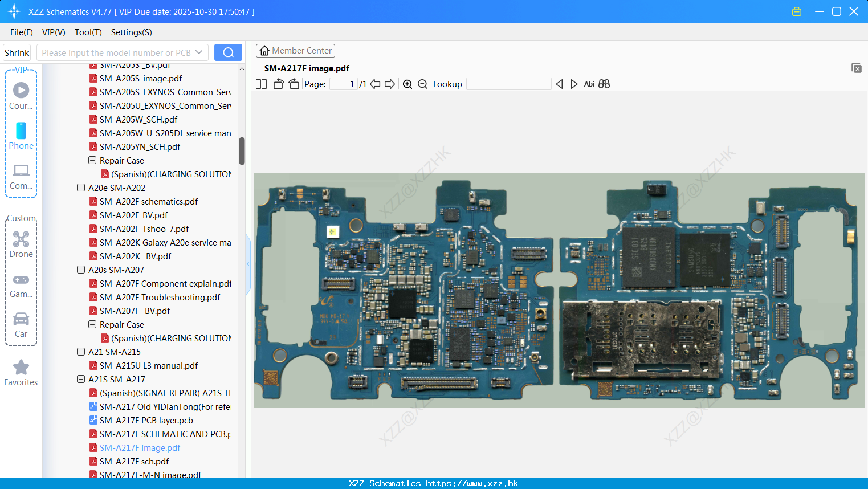Toggle the two-page view icon

click(261, 84)
